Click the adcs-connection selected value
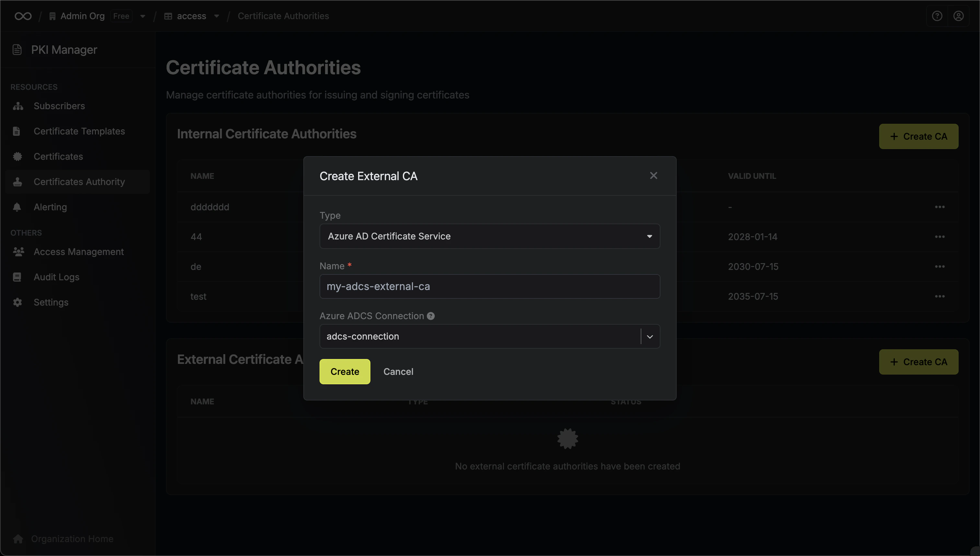 362,336
